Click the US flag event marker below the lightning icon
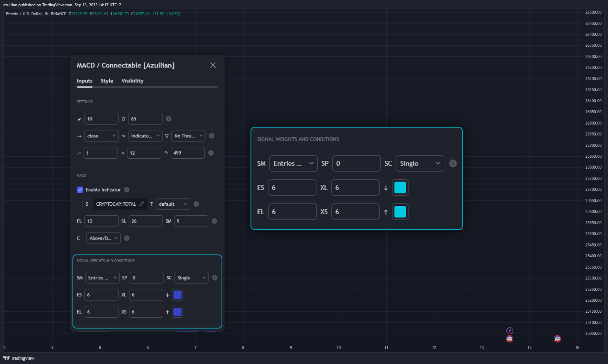 click(510, 338)
